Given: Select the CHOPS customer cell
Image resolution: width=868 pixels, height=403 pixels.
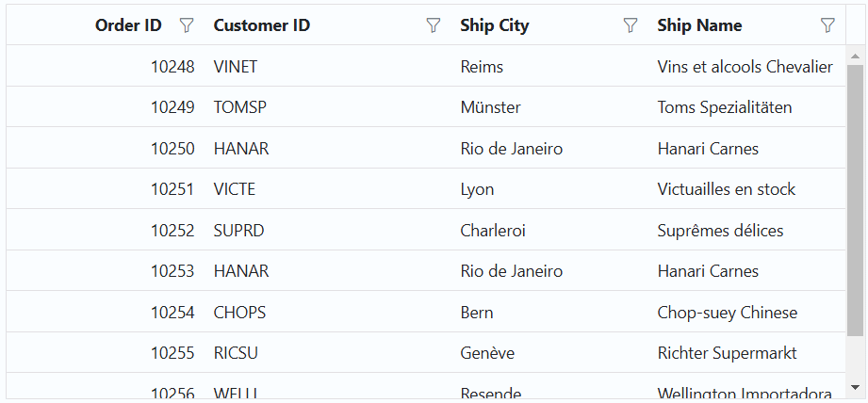Looking at the screenshot, I should tap(239, 313).
